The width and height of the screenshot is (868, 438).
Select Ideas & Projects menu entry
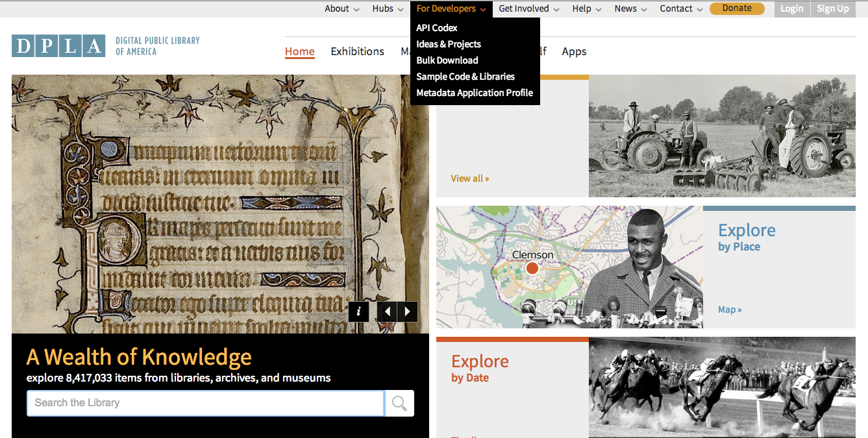(449, 44)
